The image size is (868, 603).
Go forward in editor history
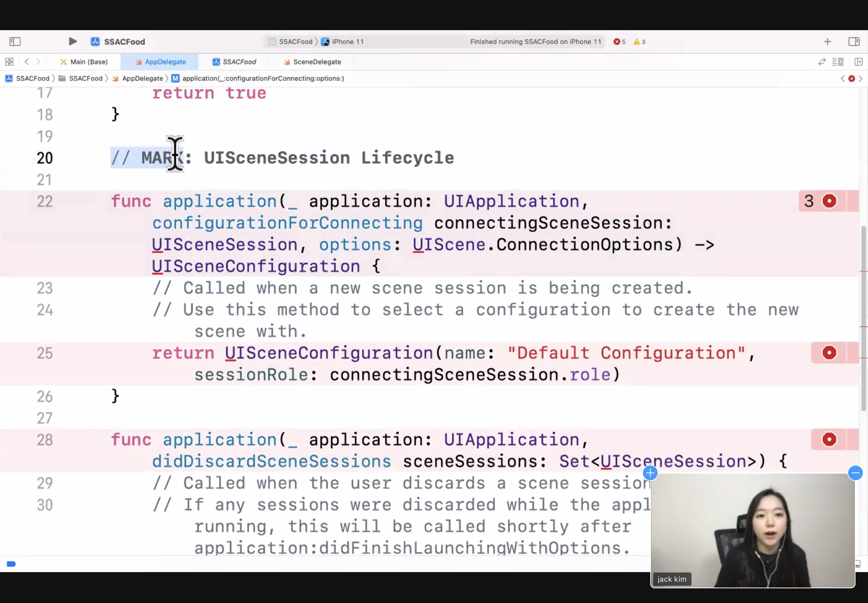tap(38, 61)
